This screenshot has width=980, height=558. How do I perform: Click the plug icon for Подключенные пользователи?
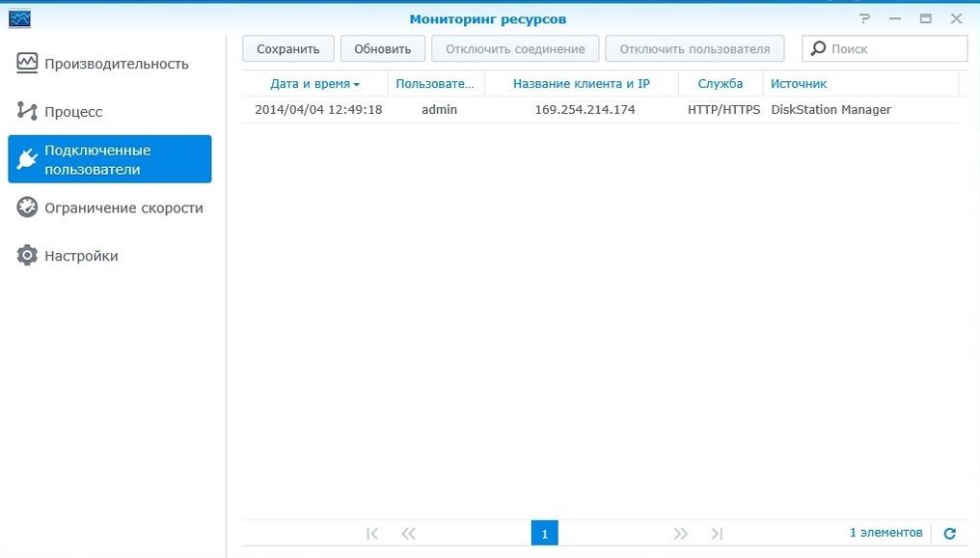pyautogui.click(x=27, y=159)
